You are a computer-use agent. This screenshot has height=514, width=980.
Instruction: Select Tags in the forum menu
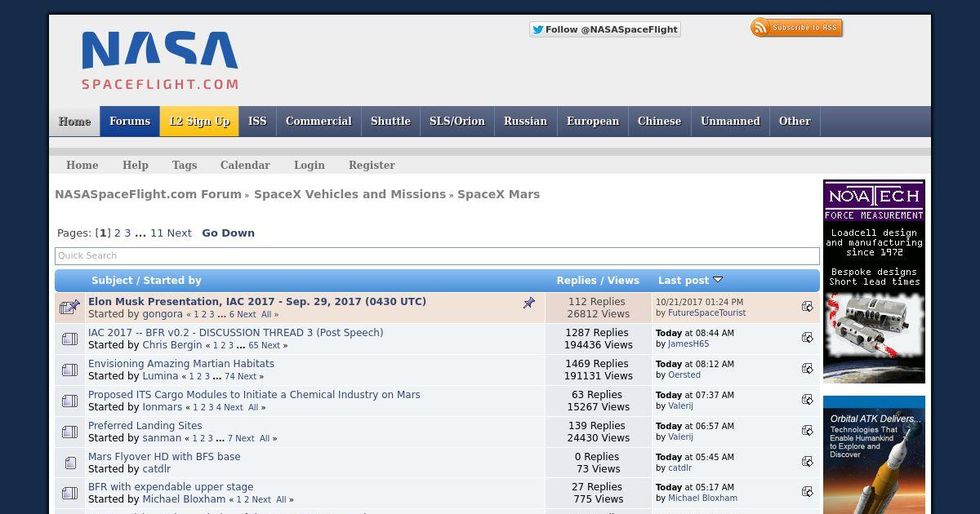coord(185,165)
